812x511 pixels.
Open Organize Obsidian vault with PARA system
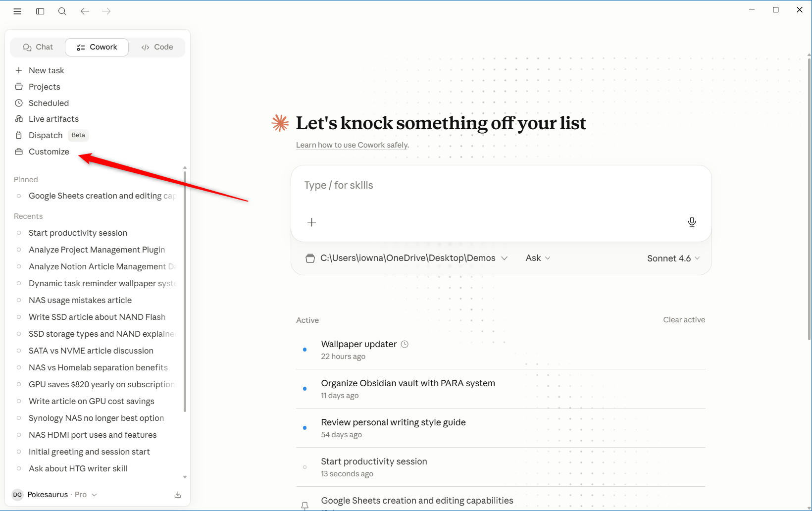tap(501, 389)
